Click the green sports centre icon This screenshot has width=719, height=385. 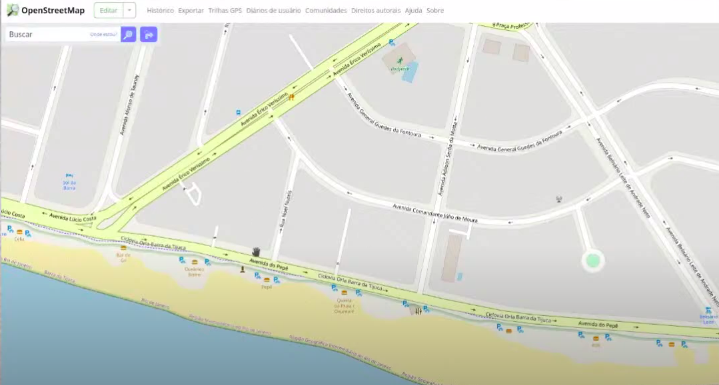tap(400, 60)
